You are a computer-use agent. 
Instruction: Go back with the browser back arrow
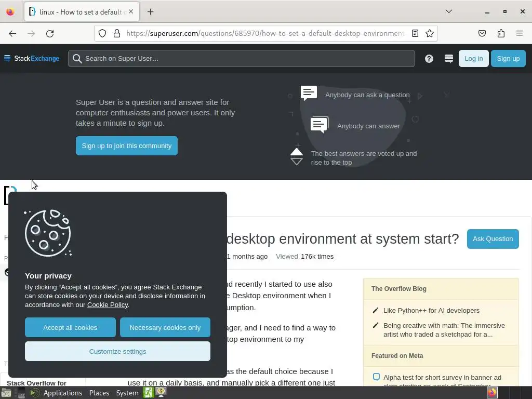click(x=12, y=33)
